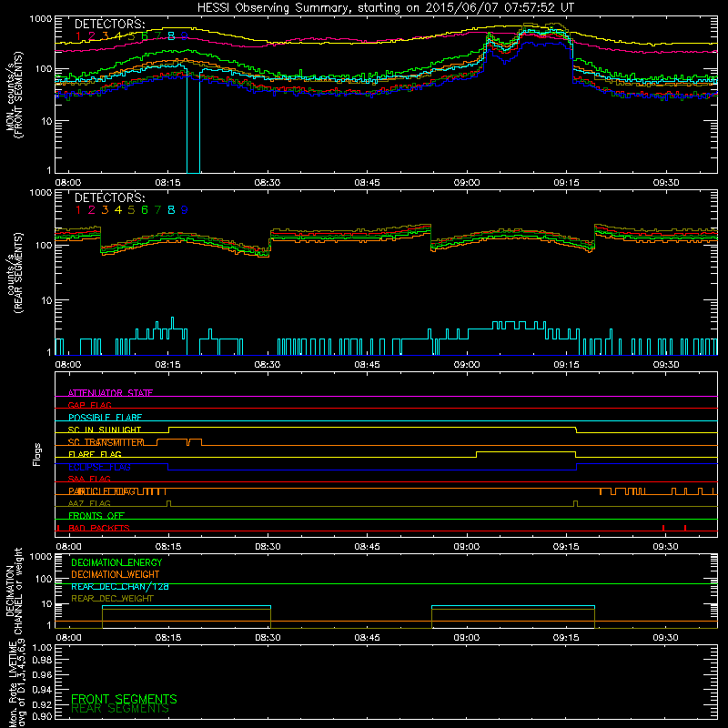Select pink detector 2 in the rear segments legend
Viewport: 728px width, 728px height.
[x=92, y=210]
